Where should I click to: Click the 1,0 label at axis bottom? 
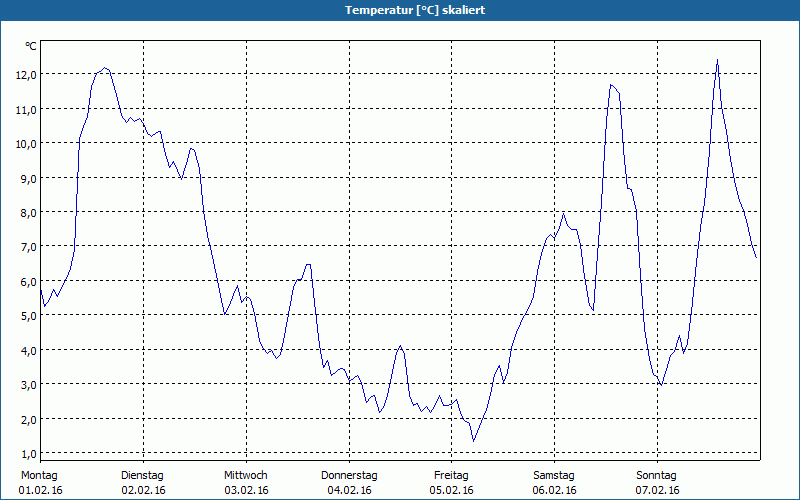coord(30,453)
